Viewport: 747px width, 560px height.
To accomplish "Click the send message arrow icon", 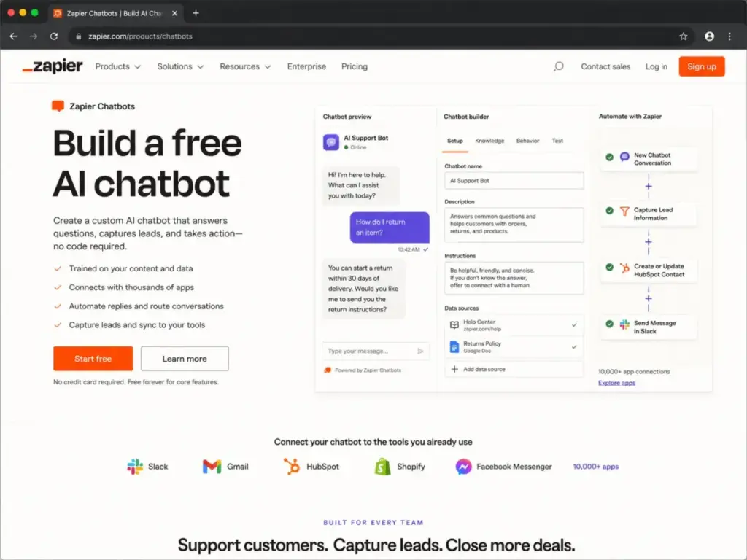I will (420, 351).
